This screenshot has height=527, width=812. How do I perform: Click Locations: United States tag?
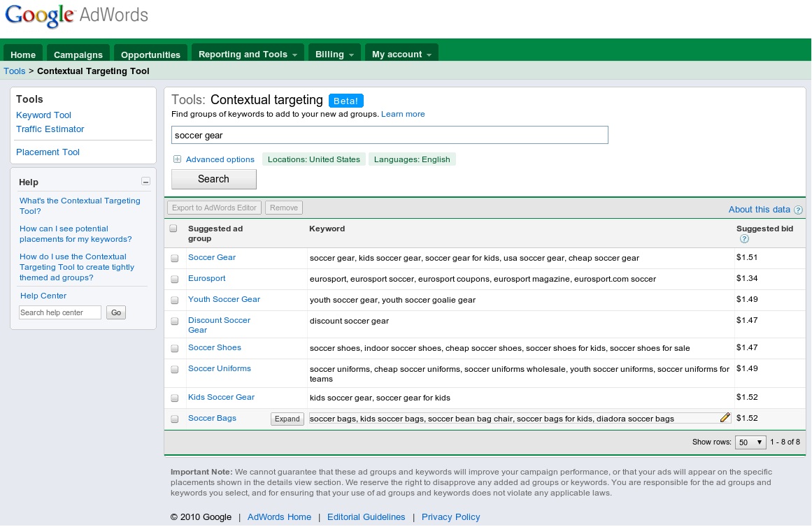click(314, 159)
